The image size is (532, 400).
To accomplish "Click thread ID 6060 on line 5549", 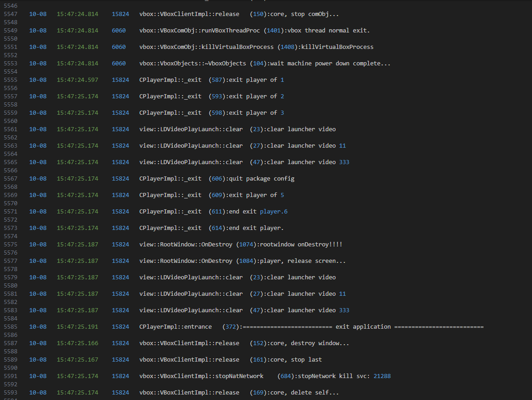I will click(x=118, y=31).
